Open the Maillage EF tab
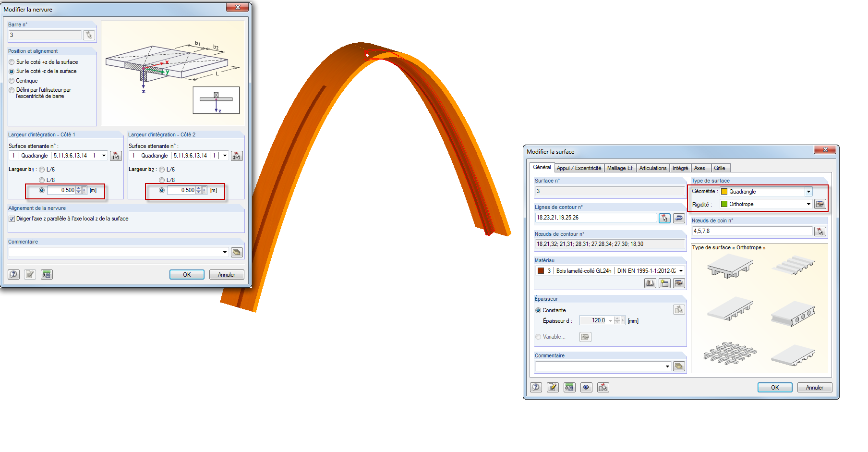This screenshot has height=452, width=868. click(620, 168)
